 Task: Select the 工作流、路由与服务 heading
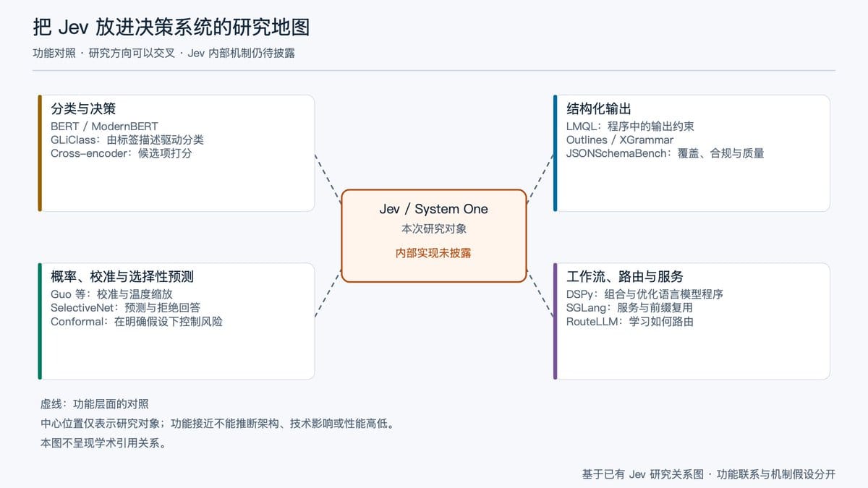(x=625, y=277)
